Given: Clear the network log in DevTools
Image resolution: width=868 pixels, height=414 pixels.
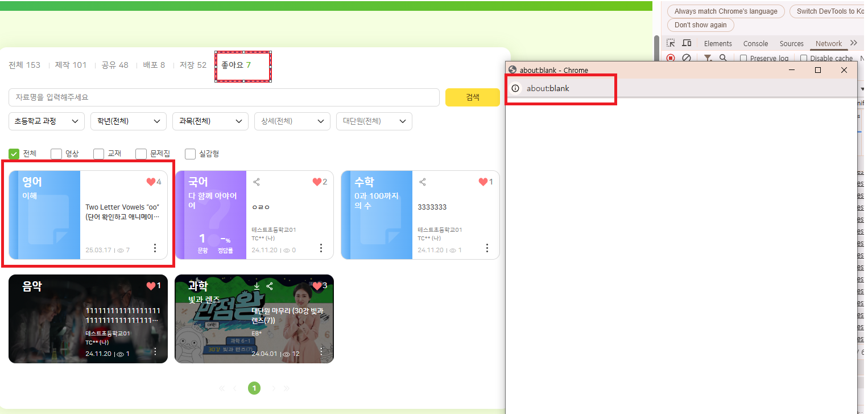Looking at the screenshot, I should [687, 58].
